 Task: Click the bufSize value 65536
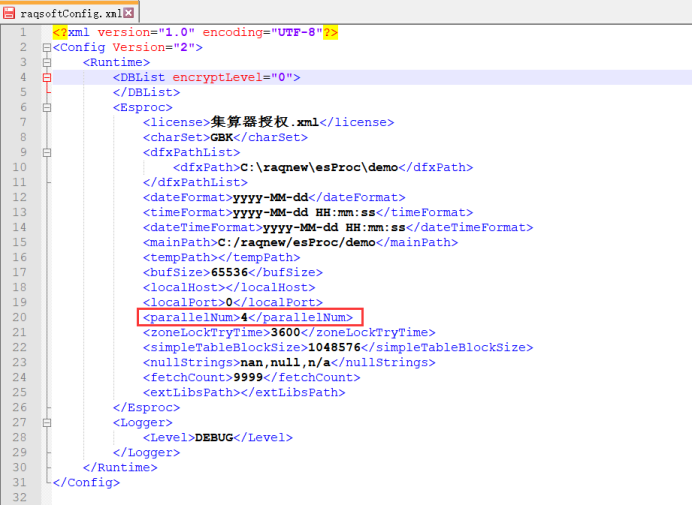(x=229, y=273)
